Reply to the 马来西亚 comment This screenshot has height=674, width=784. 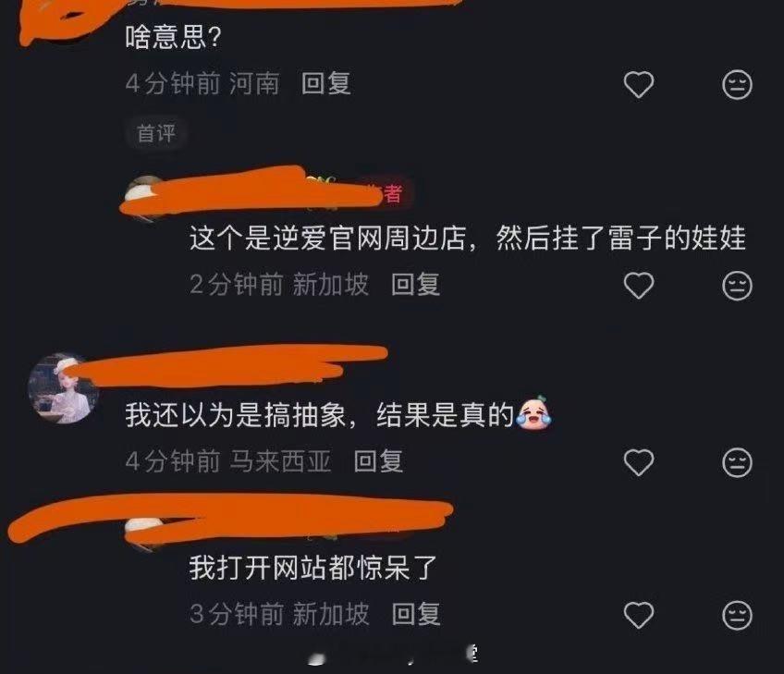[x=378, y=461]
